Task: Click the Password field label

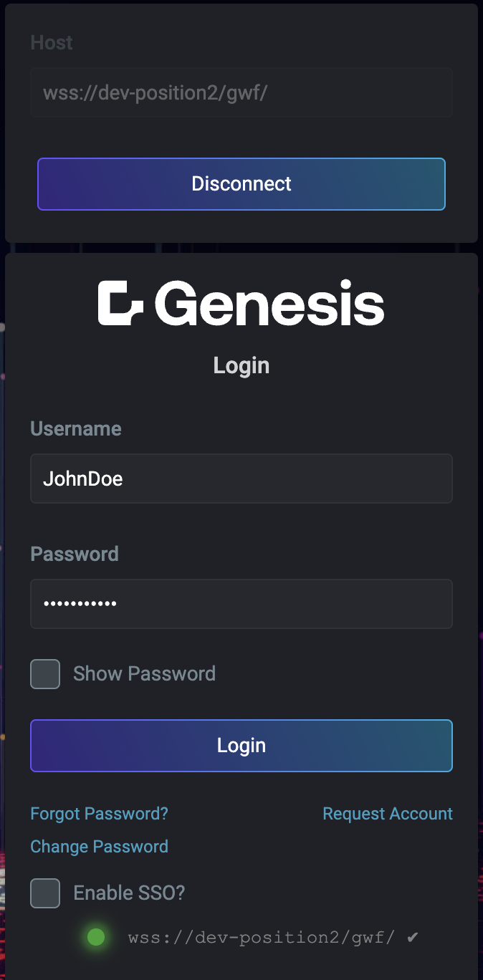Action: click(x=75, y=554)
